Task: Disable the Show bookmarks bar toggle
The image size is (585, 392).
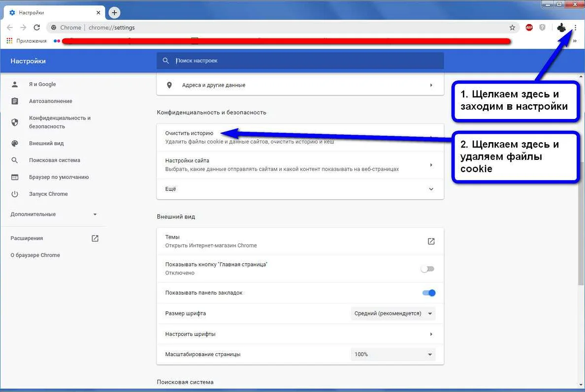Action: [429, 293]
